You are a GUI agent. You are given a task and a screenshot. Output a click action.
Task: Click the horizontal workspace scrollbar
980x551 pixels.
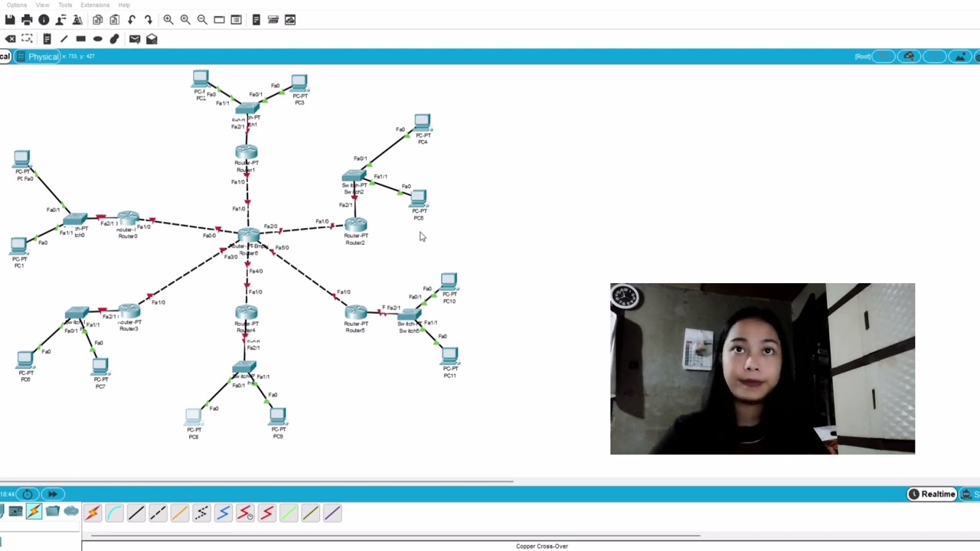(x=256, y=481)
